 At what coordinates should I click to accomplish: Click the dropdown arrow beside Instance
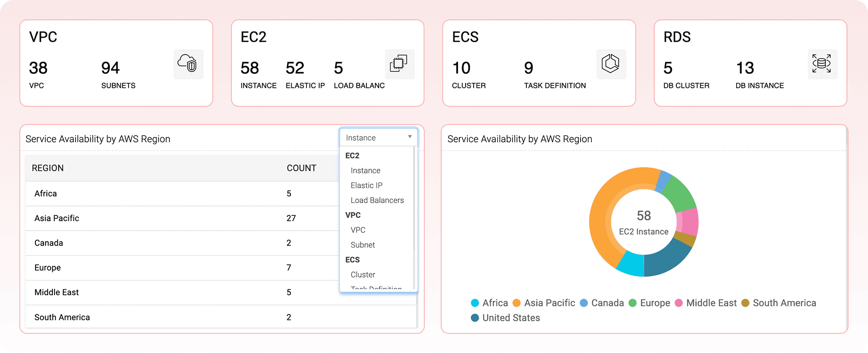[410, 137]
